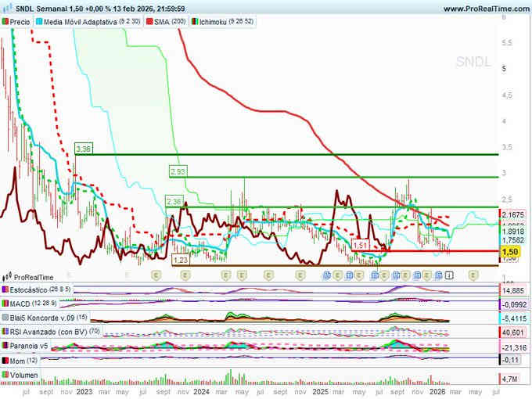Select the 3,36 resistance level label
Screen dimensions: 532x399
pyautogui.click(x=84, y=148)
